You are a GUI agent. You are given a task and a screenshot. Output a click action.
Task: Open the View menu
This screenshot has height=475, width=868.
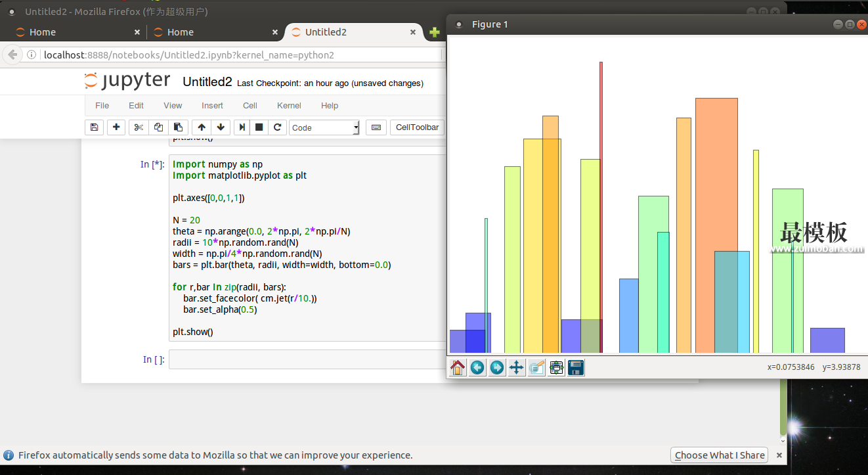tap(173, 106)
